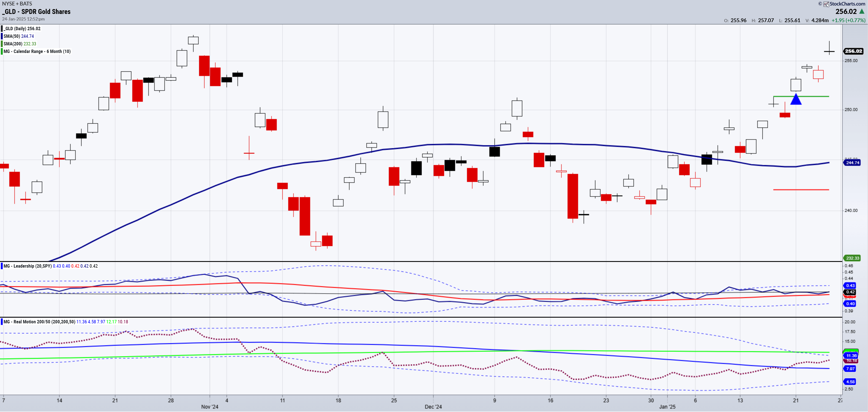Click the _GLD - SPDR Gold Shares title

point(36,11)
